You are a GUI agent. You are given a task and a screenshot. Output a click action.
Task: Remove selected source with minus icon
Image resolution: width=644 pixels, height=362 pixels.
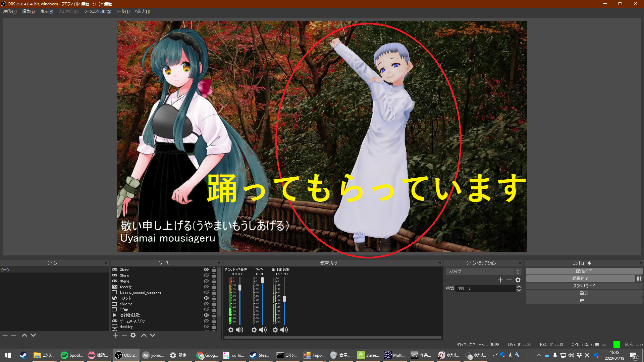tap(124, 335)
